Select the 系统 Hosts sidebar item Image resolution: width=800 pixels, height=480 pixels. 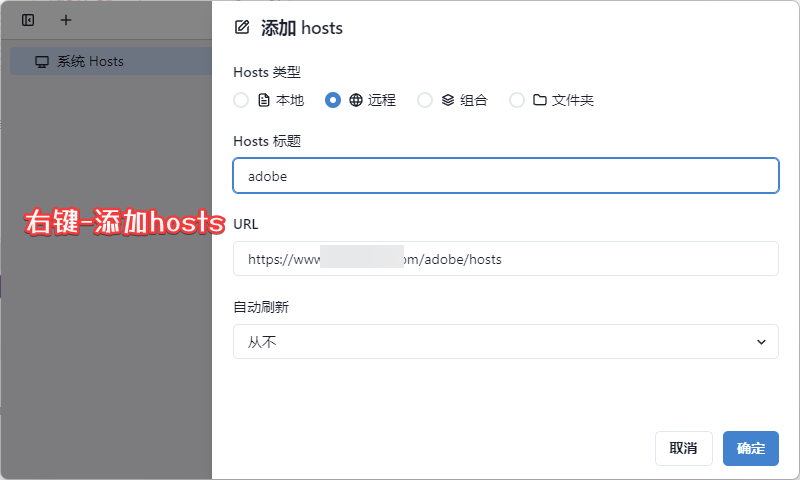click(111, 61)
